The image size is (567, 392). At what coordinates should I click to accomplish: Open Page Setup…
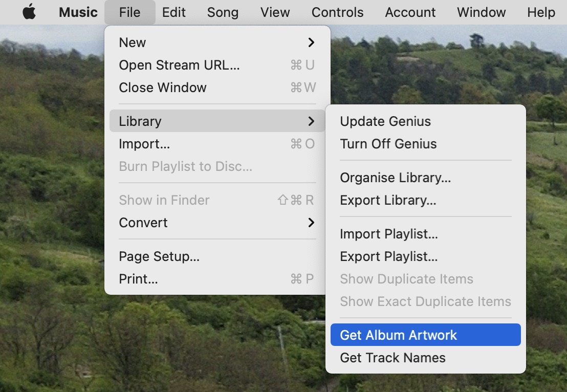click(x=217, y=256)
